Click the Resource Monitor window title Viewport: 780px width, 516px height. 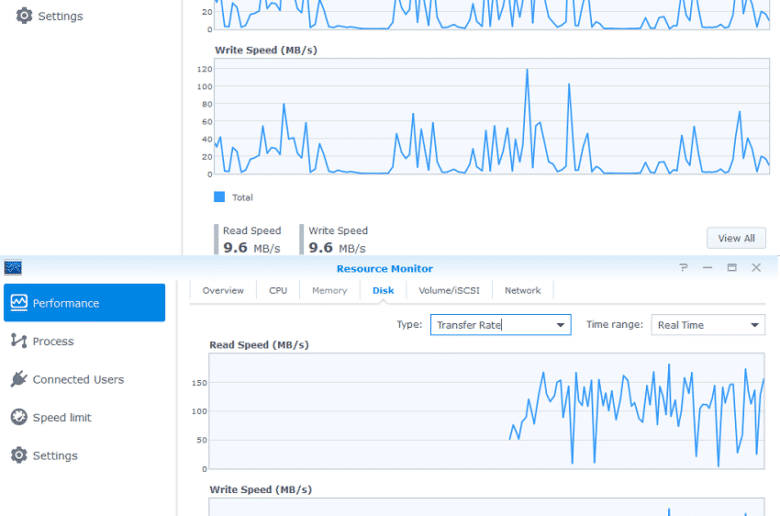(385, 269)
